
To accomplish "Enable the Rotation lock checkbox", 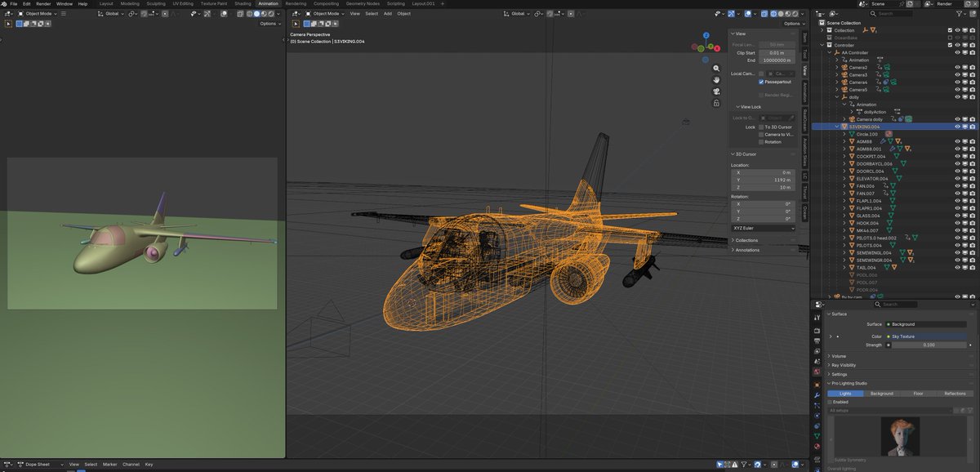I will click(x=761, y=141).
